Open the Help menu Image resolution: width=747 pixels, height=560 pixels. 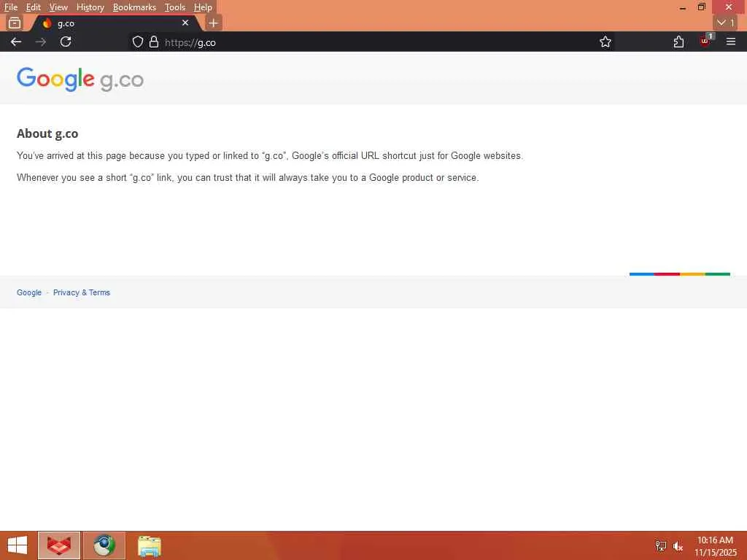pyautogui.click(x=203, y=7)
